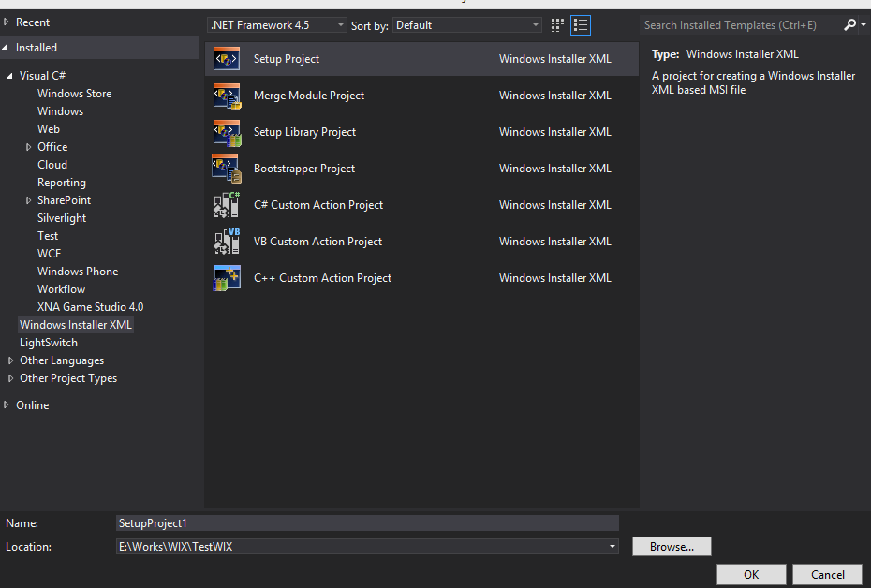The image size is (871, 588).
Task: Click the VB Custom Action Project name
Action: (317, 242)
